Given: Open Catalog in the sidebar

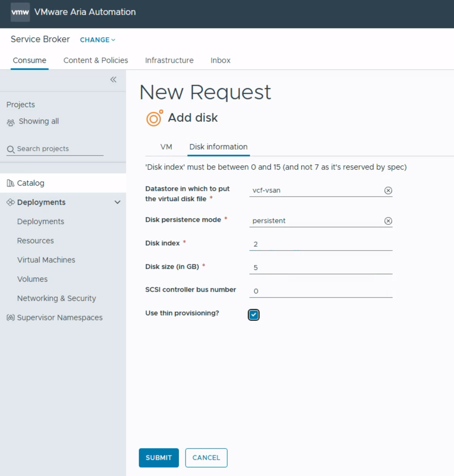Looking at the screenshot, I should pyautogui.click(x=63, y=183).
